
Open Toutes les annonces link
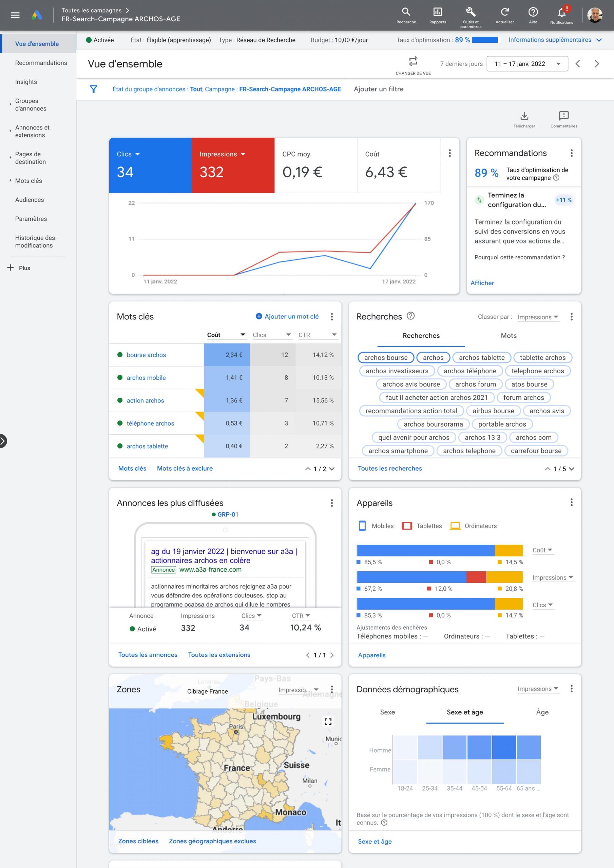click(148, 655)
